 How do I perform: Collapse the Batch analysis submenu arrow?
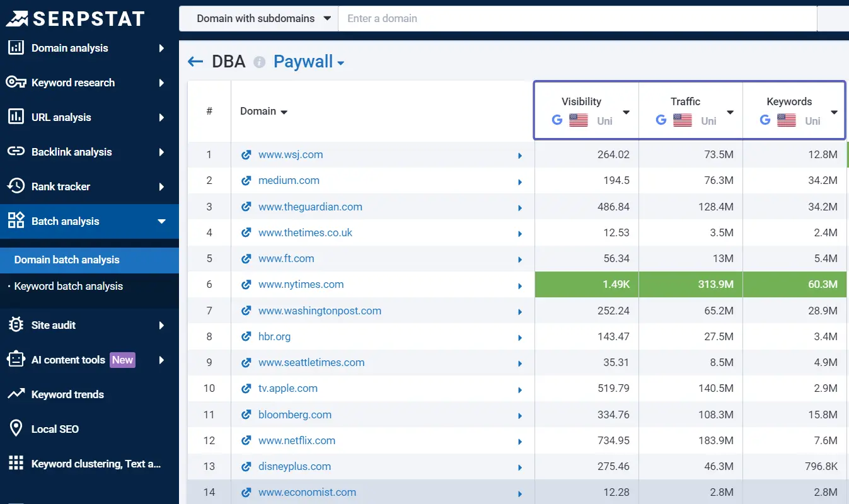(161, 221)
